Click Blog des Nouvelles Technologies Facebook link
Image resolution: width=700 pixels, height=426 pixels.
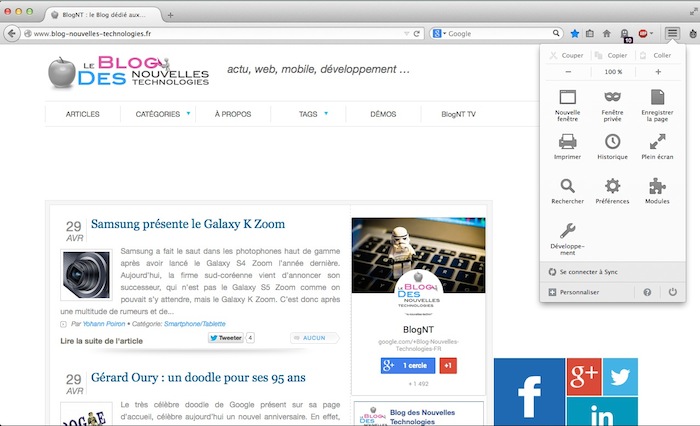[x=422, y=417]
